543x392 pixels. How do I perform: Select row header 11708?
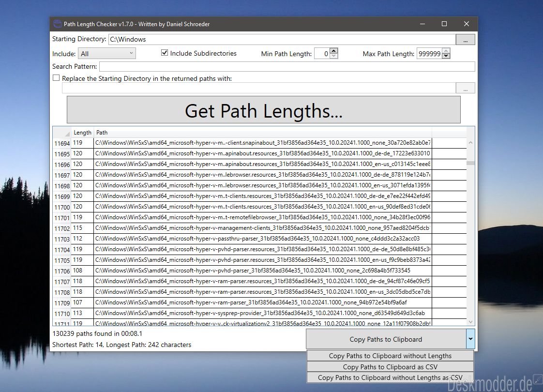(62, 292)
